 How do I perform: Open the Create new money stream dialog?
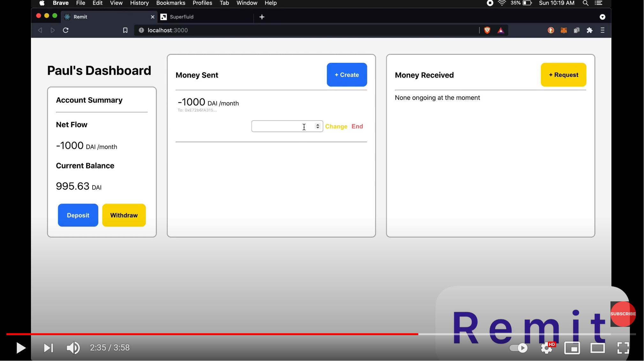[x=347, y=74]
